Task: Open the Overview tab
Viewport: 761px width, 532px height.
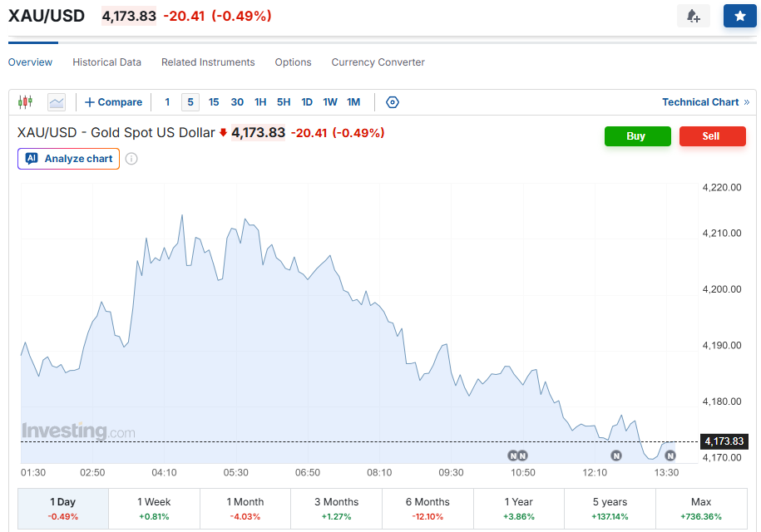Action: [30, 62]
